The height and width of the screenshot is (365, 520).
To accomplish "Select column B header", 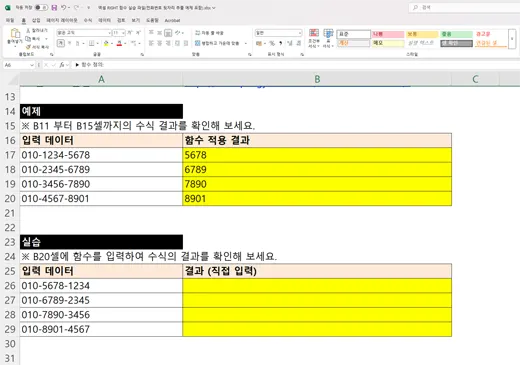I will click(x=317, y=79).
